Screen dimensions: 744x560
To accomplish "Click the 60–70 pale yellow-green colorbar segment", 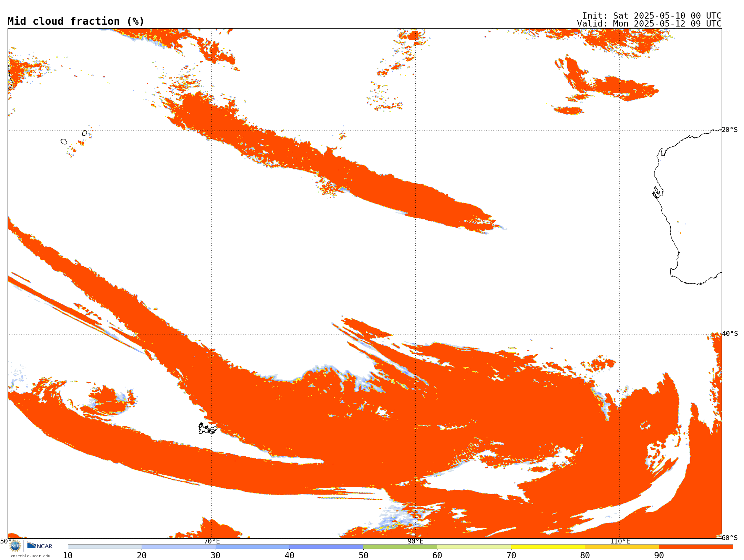I will tap(474, 547).
